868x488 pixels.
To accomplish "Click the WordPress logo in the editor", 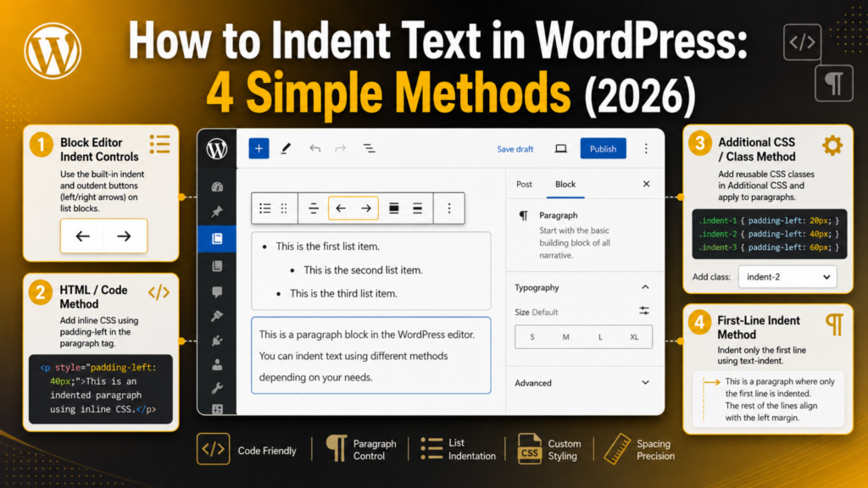I will pyautogui.click(x=217, y=149).
